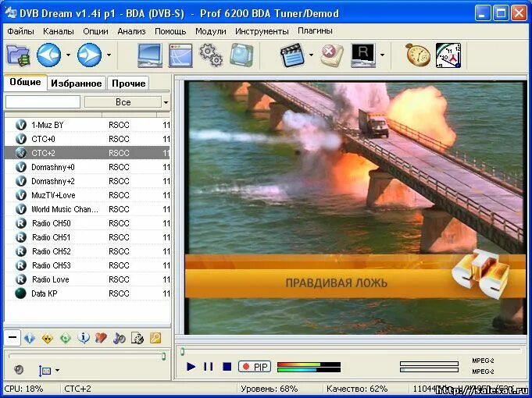The image size is (532, 398).
Task: Select the MuzTV+Love channel
Action: 87,195
